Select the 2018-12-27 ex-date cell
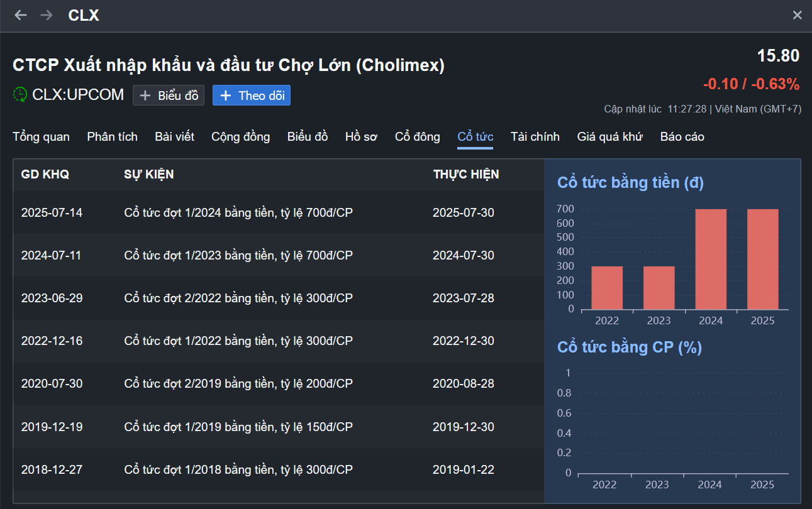This screenshot has width=812, height=509. point(52,470)
